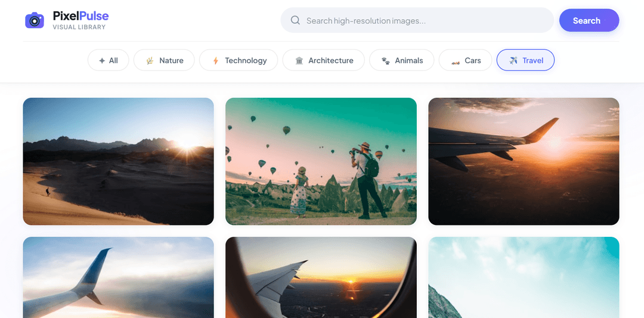Click the VISUAL LIBRARY subtitle text

point(79,27)
